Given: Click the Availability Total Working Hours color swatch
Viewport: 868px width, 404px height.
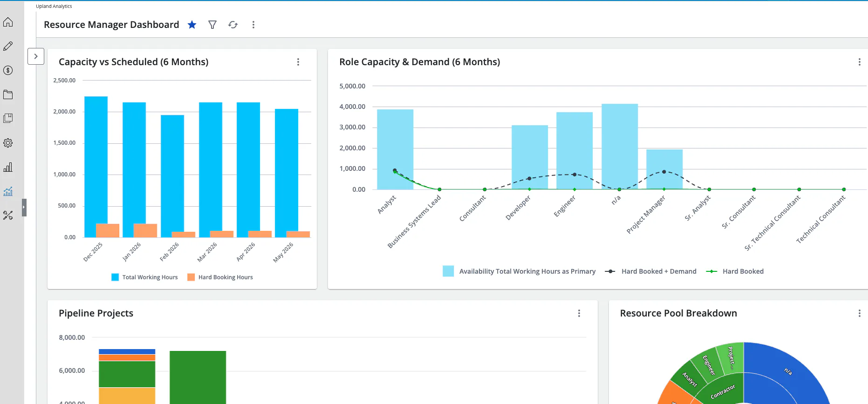Looking at the screenshot, I should tap(448, 271).
